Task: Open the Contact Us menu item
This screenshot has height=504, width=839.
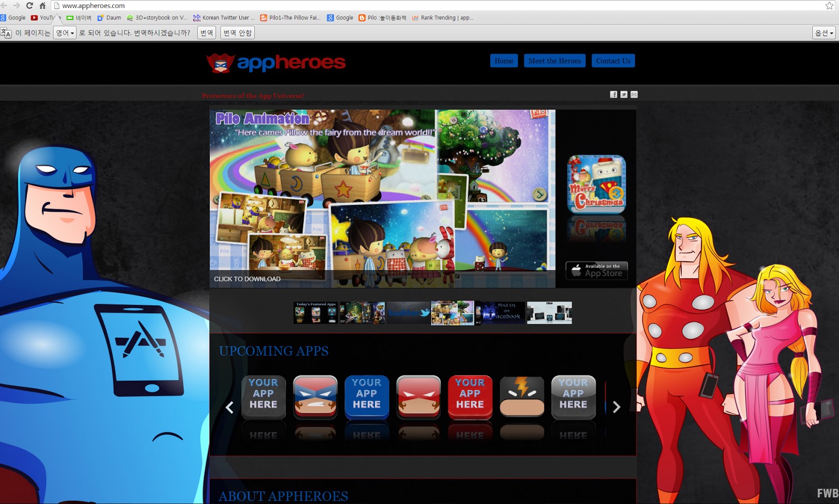Action: [x=613, y=61]
